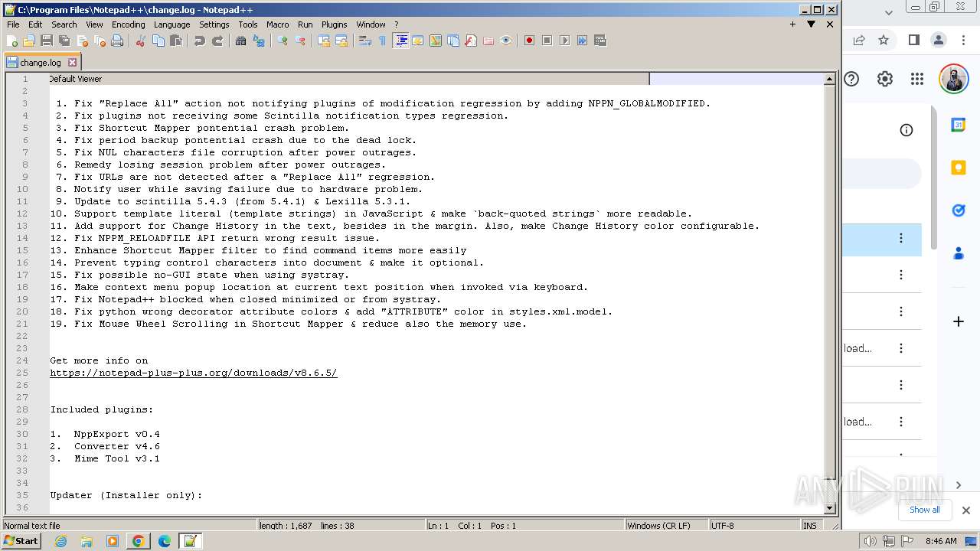980x551 pixels.
Task: Toggle file Monitoring eye icon
Action: coord(506,41)
